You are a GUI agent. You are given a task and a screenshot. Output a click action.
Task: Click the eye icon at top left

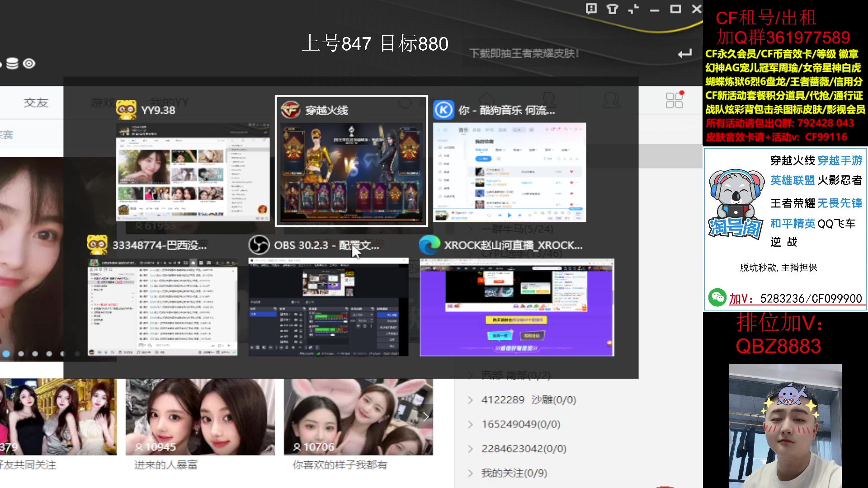29,64
